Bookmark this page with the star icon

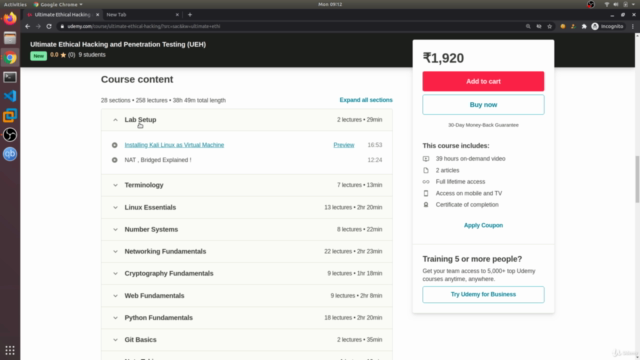click(x=550, y=26)
